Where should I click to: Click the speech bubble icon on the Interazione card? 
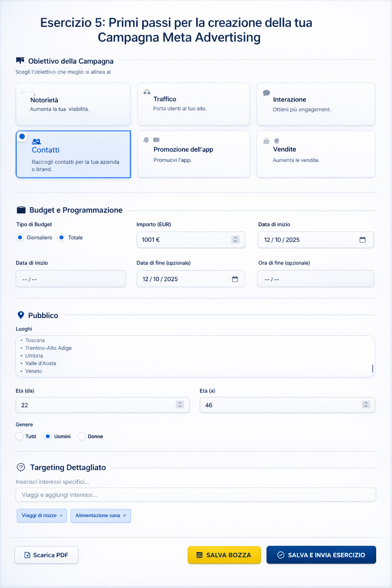pos(267,93)
